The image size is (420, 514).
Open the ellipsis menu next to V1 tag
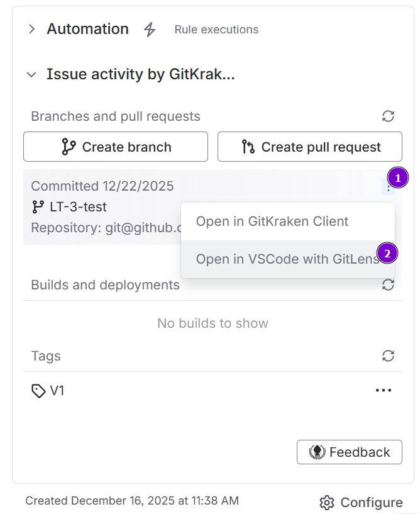tap(384, 390)
